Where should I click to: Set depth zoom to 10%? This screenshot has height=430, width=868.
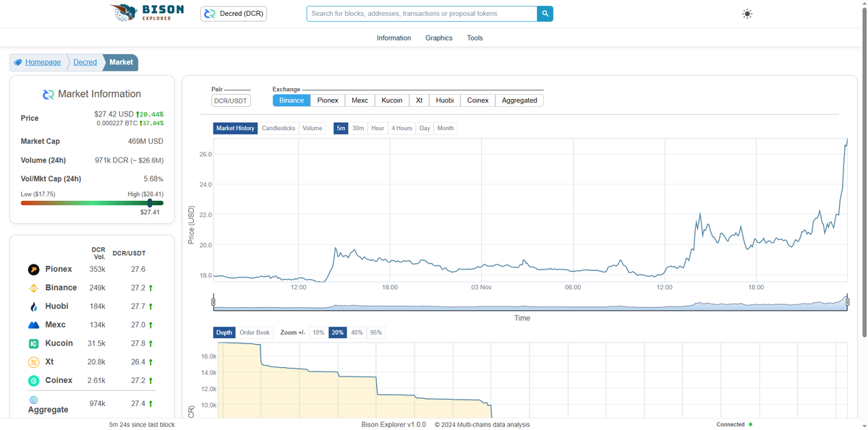point(318,332)
